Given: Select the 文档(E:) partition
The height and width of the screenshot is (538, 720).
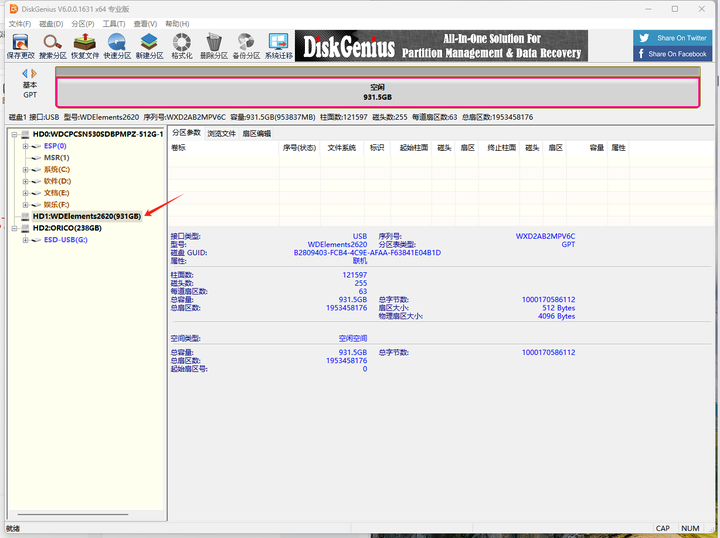Looking at the screenshot, I should pos(56,193).
